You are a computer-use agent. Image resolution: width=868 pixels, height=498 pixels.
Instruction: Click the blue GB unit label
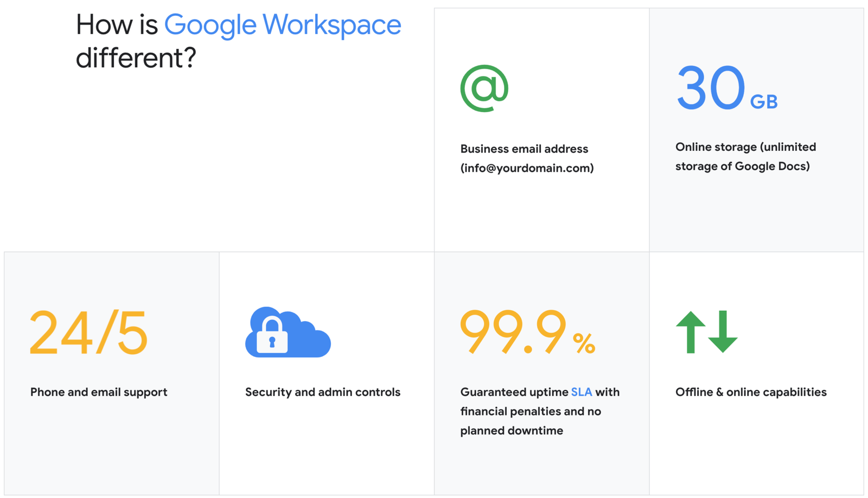point(764,101)
